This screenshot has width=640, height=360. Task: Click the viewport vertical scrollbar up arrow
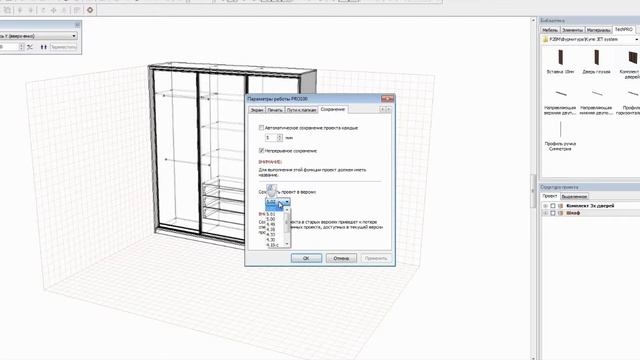(533, 20)
